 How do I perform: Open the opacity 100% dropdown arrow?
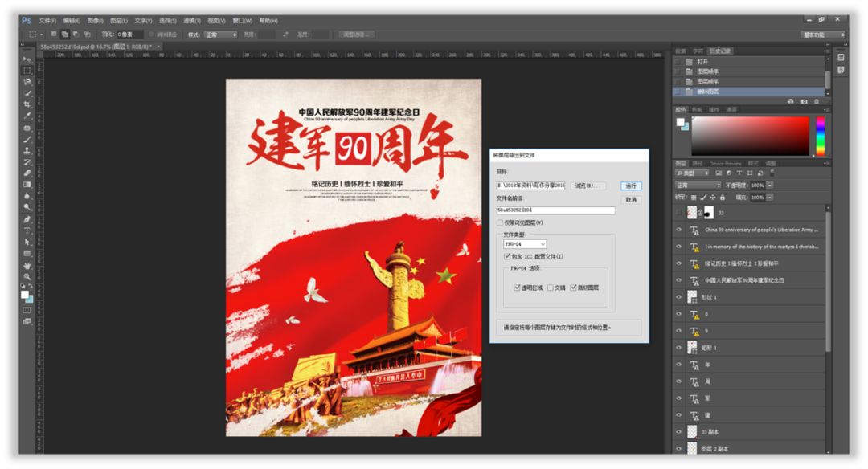coord(769,186)
